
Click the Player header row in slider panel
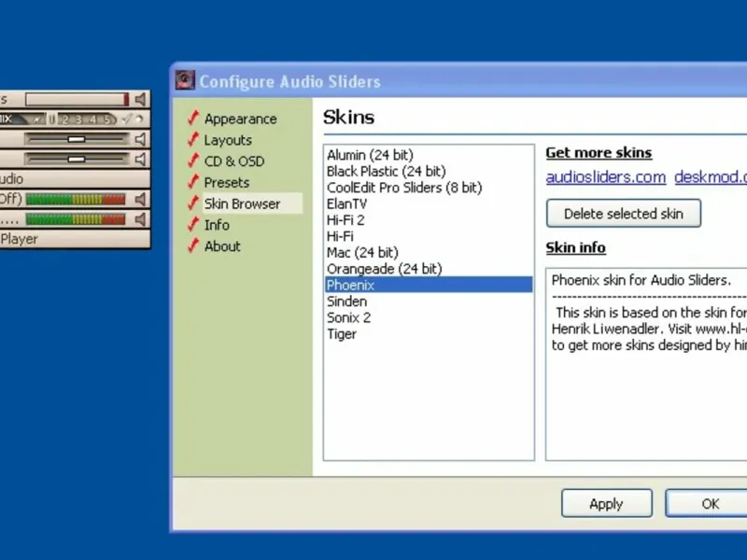[x=75, y=239]
